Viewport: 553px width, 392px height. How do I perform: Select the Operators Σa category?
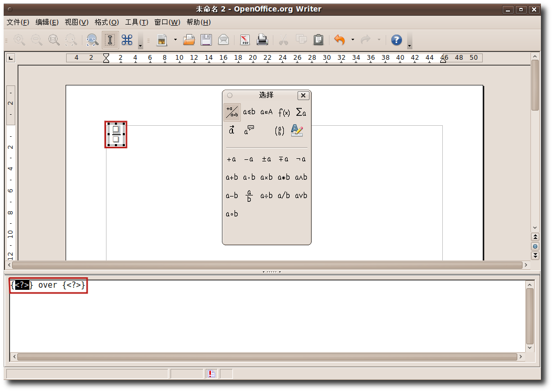pos(301,112)
